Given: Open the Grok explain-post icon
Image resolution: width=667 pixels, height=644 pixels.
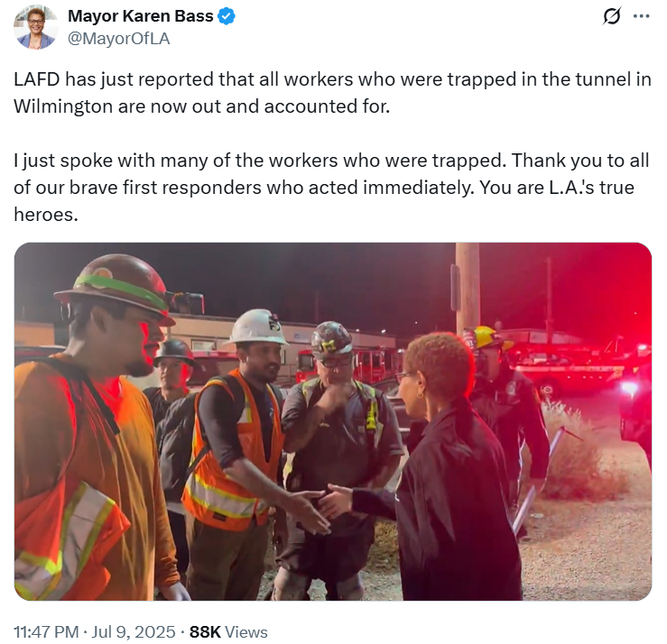Looking at the screenshot, I should pyautogui.click(x=612, y=16).
